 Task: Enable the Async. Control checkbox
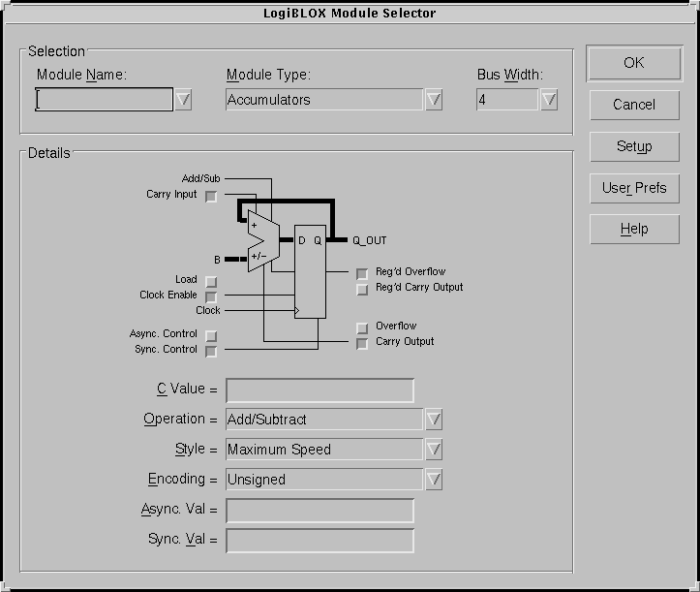pyautogui.click(x=211, y=335)
